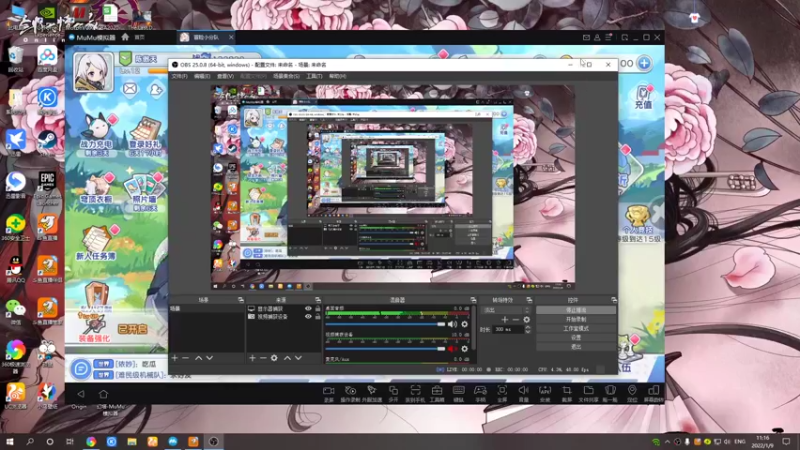Viewport: 800px width, 450px height.
Task: Unmute video capture device red speaker
Action: [x=453, y=349]
